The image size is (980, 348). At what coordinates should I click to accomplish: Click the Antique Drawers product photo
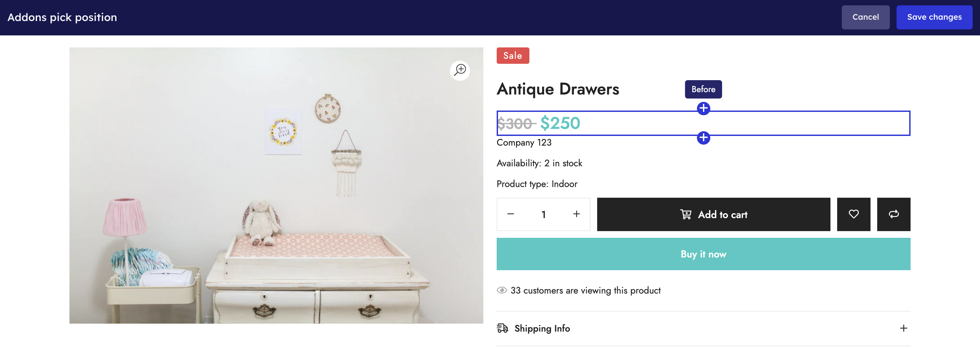point(276,185)
